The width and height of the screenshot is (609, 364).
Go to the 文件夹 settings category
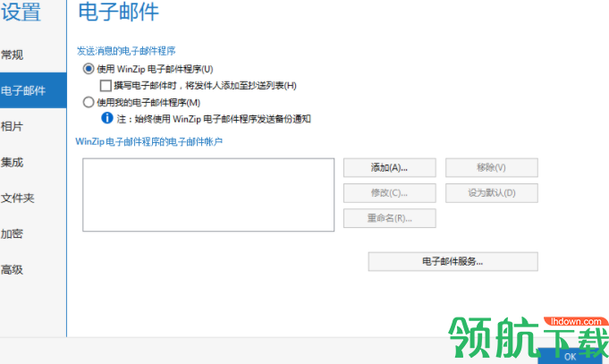(x=18, y=199)
